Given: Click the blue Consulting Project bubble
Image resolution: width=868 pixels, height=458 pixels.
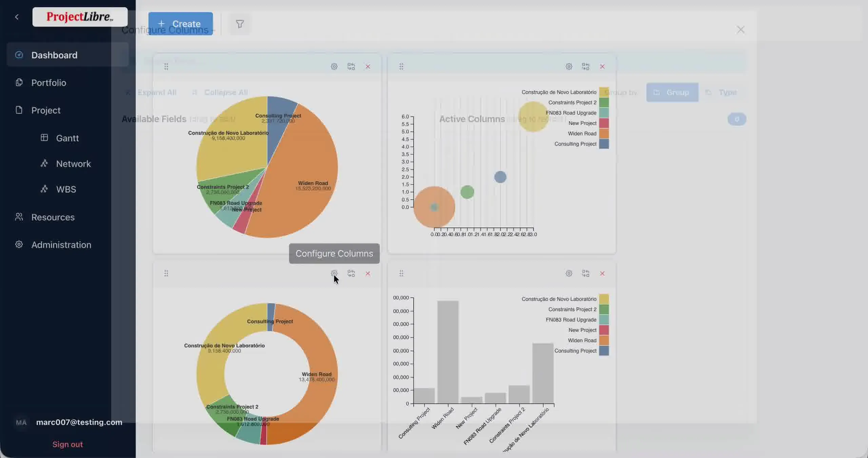Looking at the screenshot, I should 500,177.
